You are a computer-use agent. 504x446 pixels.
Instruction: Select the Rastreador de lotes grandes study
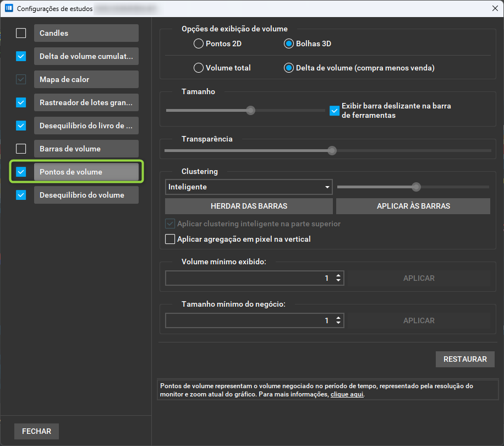(x=86, y=102)
